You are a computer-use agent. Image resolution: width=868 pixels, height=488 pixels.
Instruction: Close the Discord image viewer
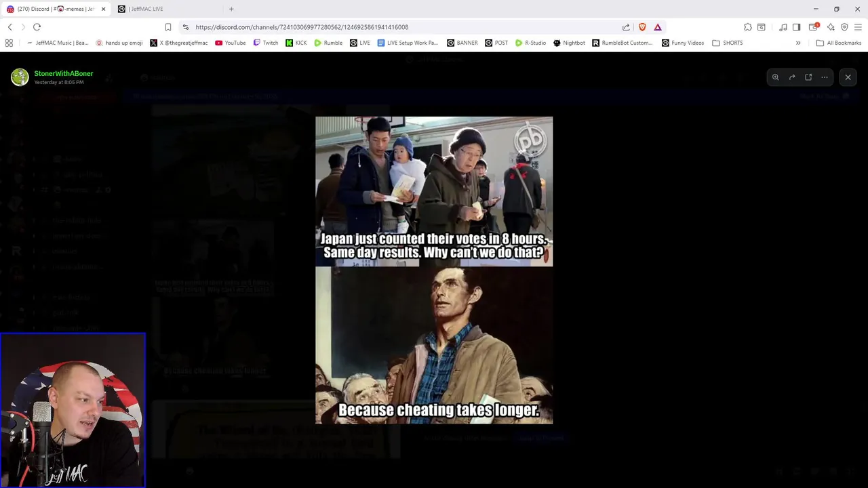click(848, 77)
